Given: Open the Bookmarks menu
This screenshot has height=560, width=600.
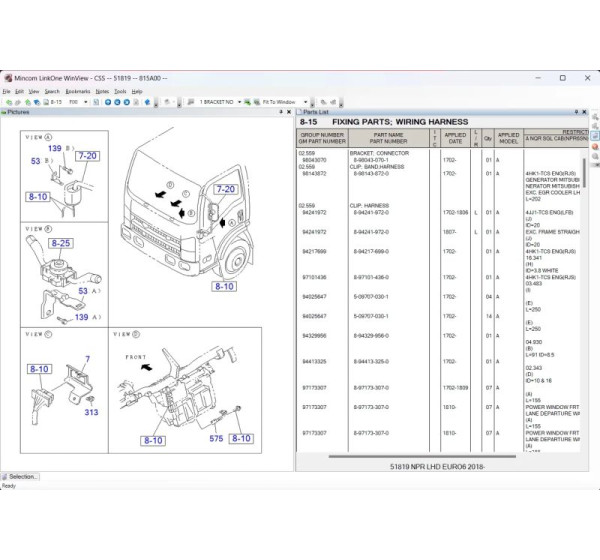Looking at the screenshot, I should [x=78, y=91].
